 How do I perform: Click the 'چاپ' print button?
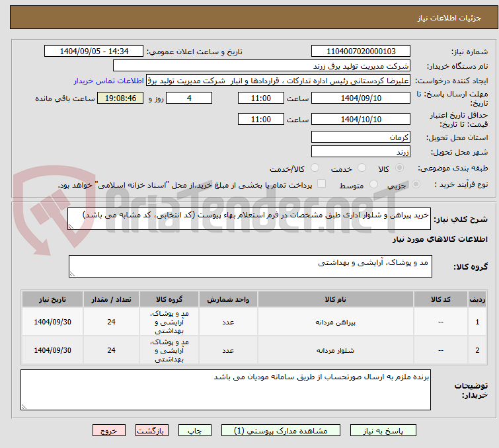pos(195,431)
